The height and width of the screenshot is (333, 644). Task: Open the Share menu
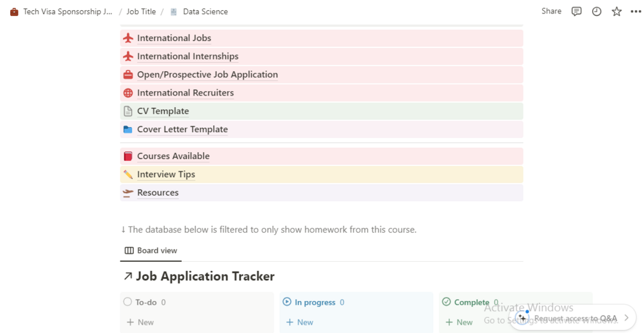[551, 12]
